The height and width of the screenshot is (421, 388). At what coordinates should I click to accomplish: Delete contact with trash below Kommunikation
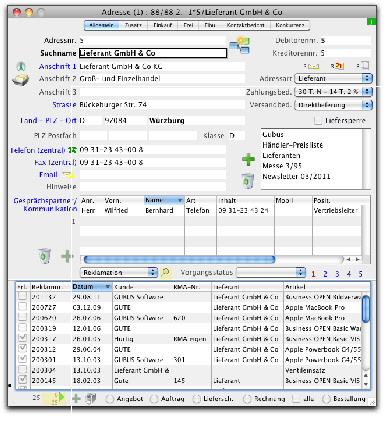point(44,256)
